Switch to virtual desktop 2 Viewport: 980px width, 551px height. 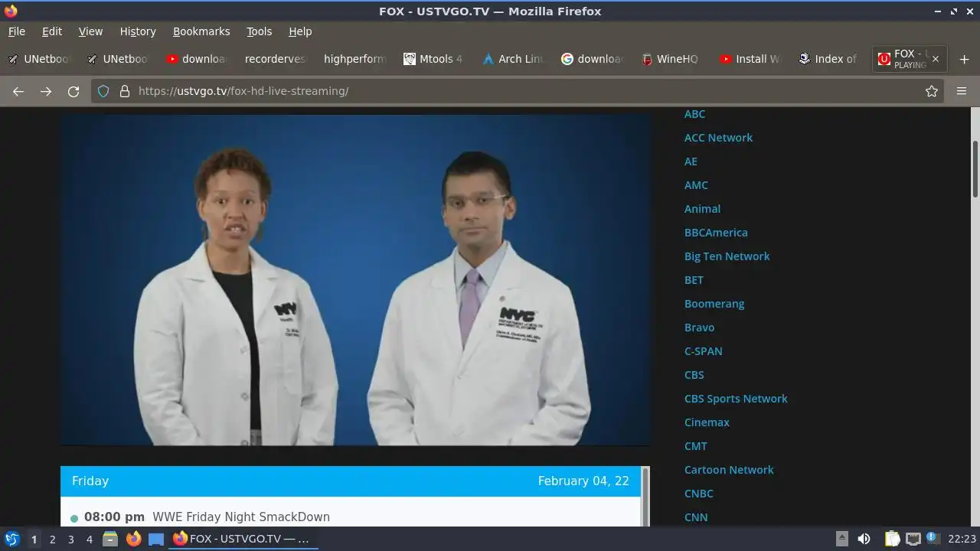52,539
